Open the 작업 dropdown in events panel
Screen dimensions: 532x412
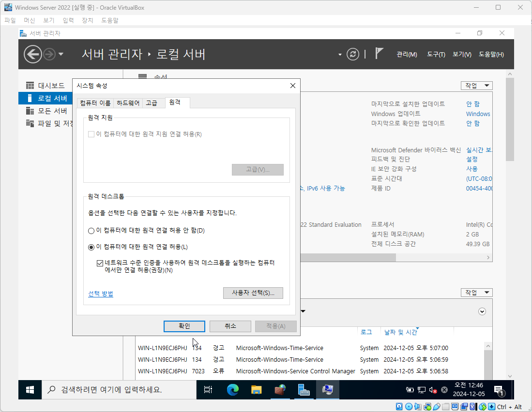click(476, 292)
